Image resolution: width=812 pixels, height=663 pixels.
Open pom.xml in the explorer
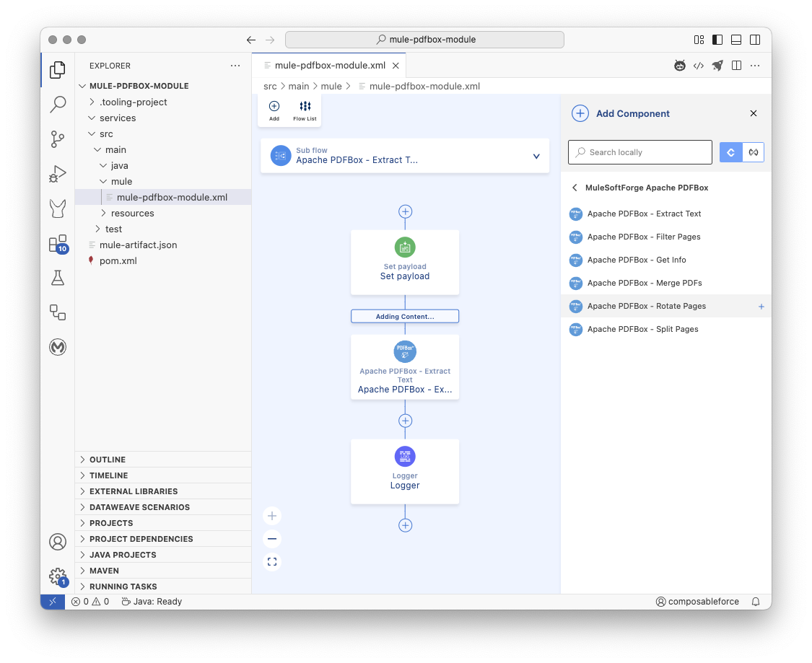[x=118, y=260]
